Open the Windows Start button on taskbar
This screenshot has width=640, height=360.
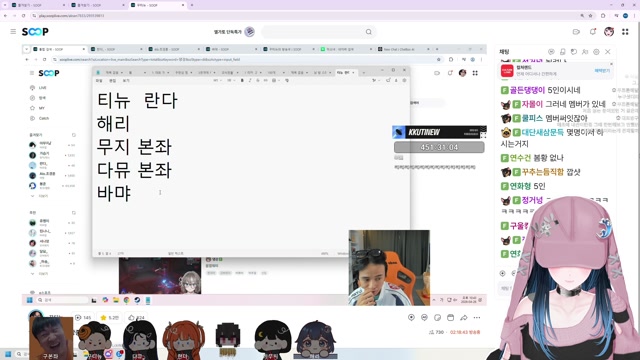click(x=7, y=354)
